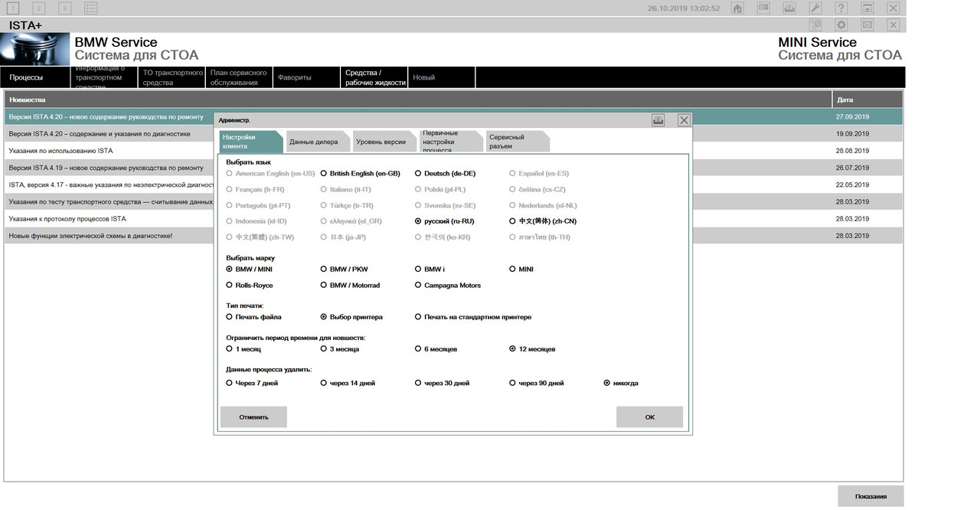Switch to Уровень версии tab
Screen dimensions: 980x510
tap(383, 142)
